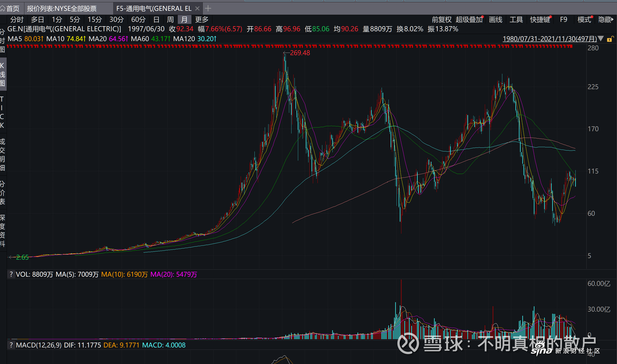
Task: Choose the 15分 period
Action: point(95,19)
